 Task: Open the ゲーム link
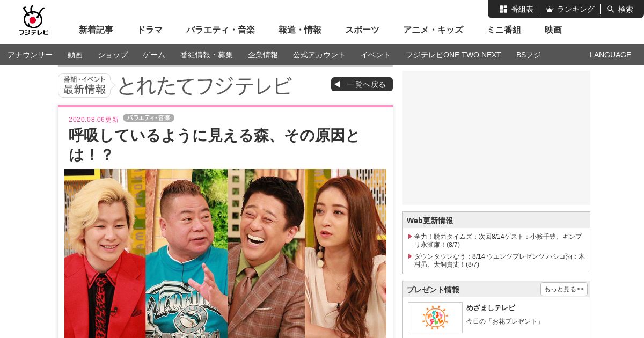tap(154, 55)
